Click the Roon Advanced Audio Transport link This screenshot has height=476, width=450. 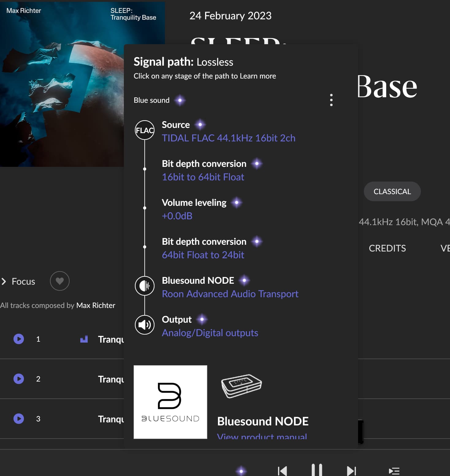pos(230,294)
